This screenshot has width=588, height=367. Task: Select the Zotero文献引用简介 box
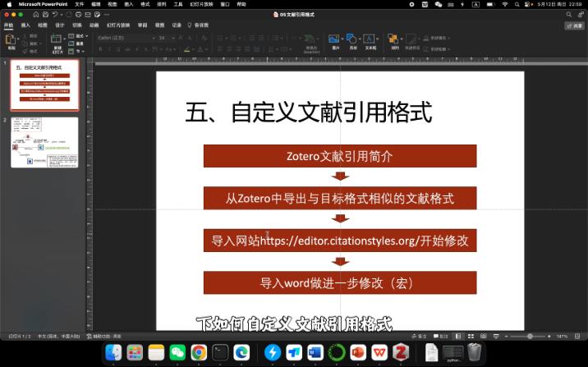(340, 156)
